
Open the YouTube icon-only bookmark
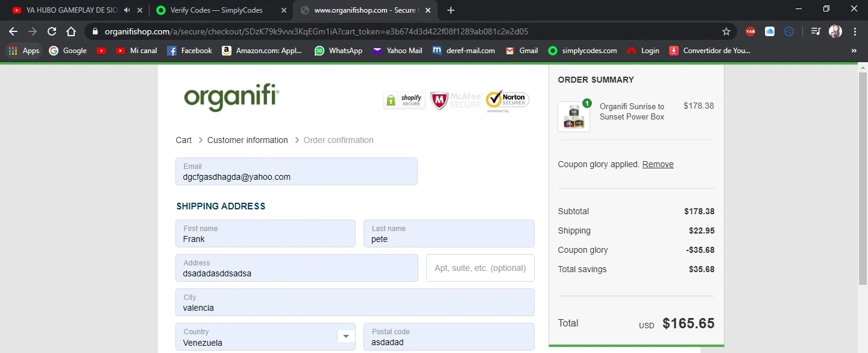101,51
